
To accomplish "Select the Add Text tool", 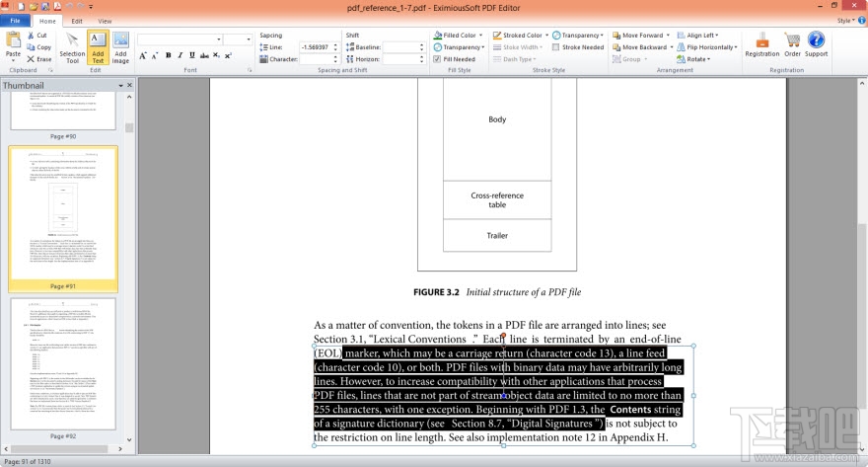I will [98, 47].
